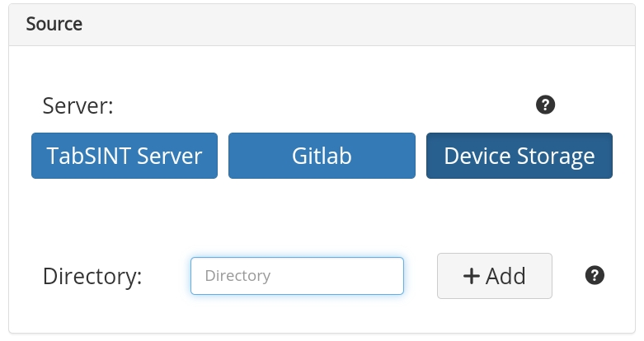The image size is (644, 341).
Task: Focus the Directory text input field
Action: (x=297, y=276)
